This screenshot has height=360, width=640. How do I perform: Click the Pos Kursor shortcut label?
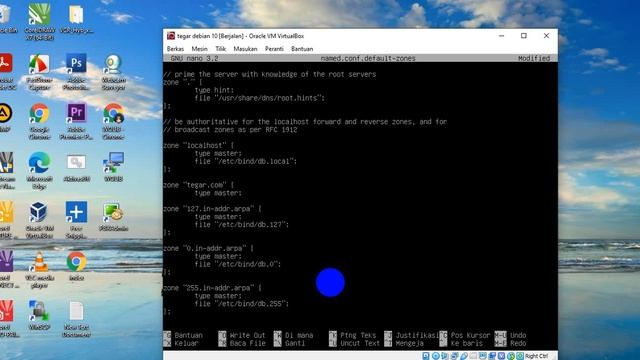point(471,335)
